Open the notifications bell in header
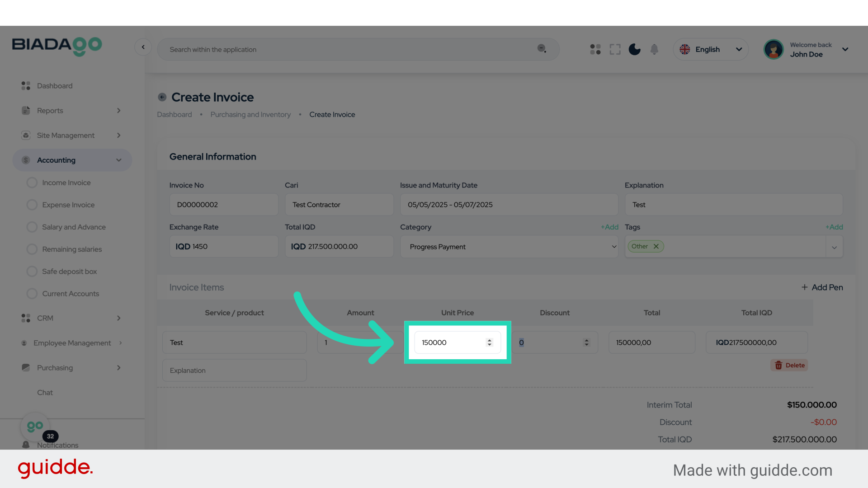 pyautogui.click(x=654, y=49)
